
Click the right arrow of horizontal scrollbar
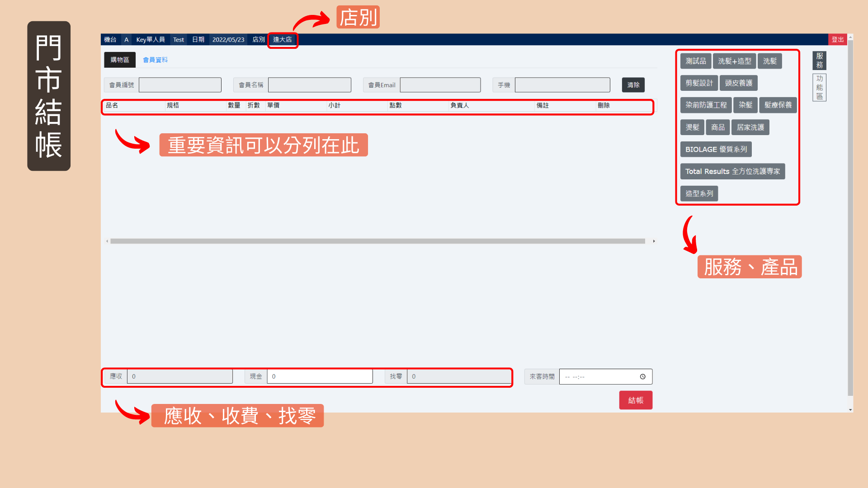[654, 241]
